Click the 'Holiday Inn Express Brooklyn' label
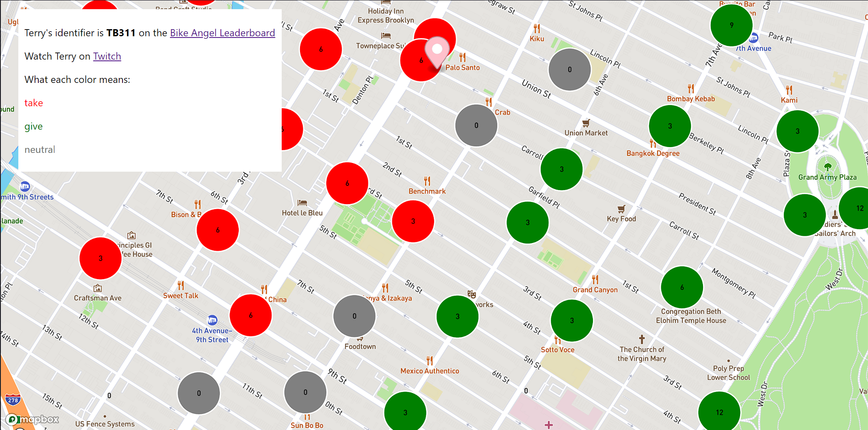 (x=386, y=16)
